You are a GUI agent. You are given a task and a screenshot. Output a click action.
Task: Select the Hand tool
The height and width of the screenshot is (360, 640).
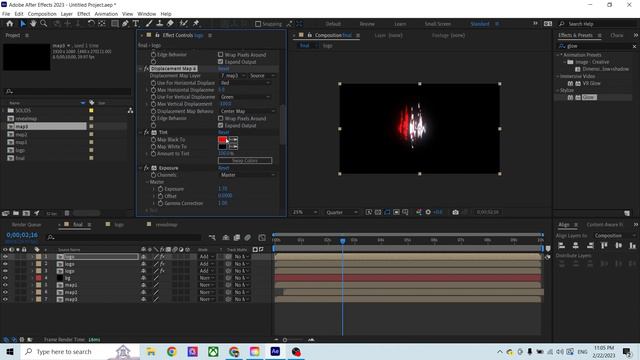click(33, 24)
